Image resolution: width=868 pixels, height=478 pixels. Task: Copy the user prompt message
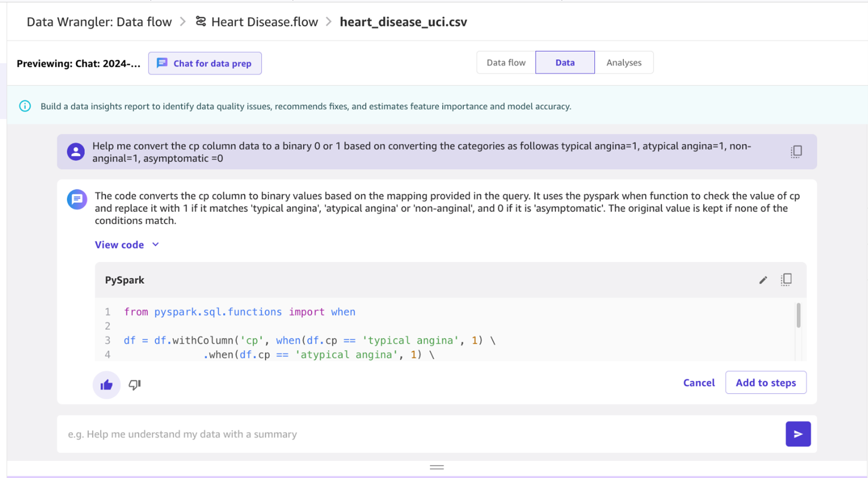[x=796, y=152]
